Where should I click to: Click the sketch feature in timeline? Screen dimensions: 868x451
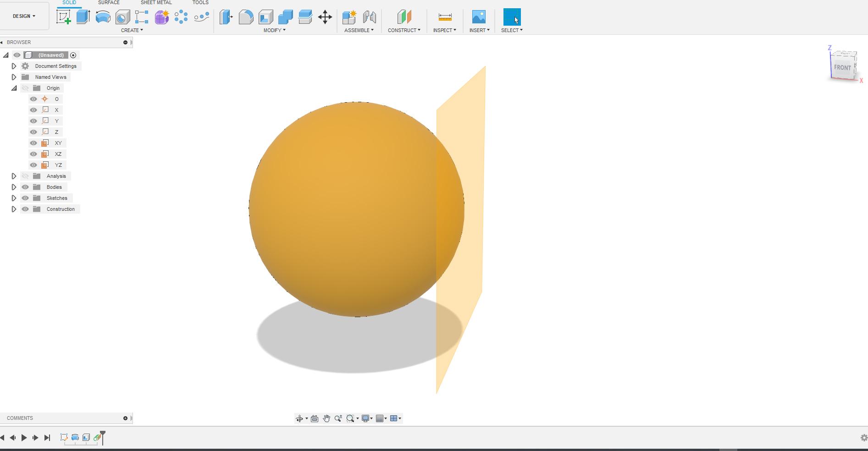click(64, 438)
